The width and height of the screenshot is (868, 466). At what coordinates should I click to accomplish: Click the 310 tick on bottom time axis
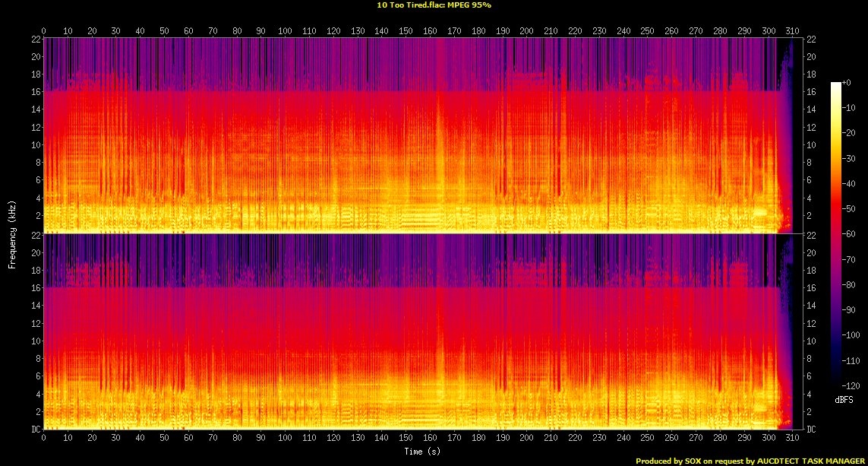792,437
